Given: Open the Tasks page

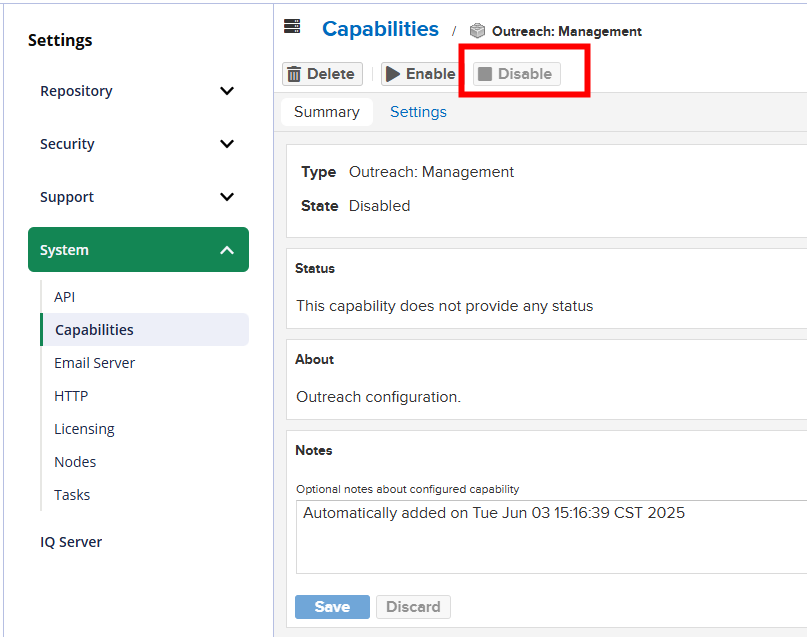Looking at the screenshot, I should [72, 495].
